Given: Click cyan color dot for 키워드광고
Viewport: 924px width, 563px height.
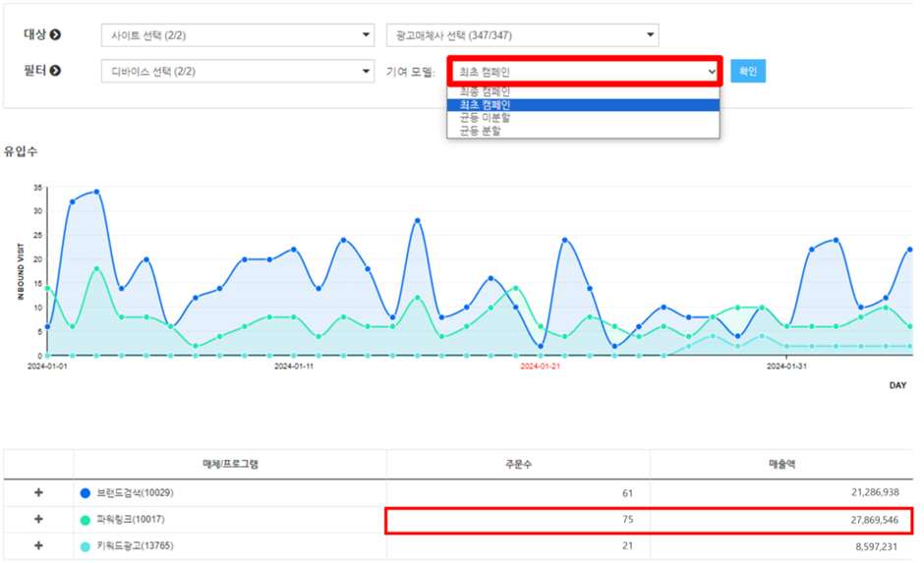Looking at the screenshot, I should pos(86,545).
